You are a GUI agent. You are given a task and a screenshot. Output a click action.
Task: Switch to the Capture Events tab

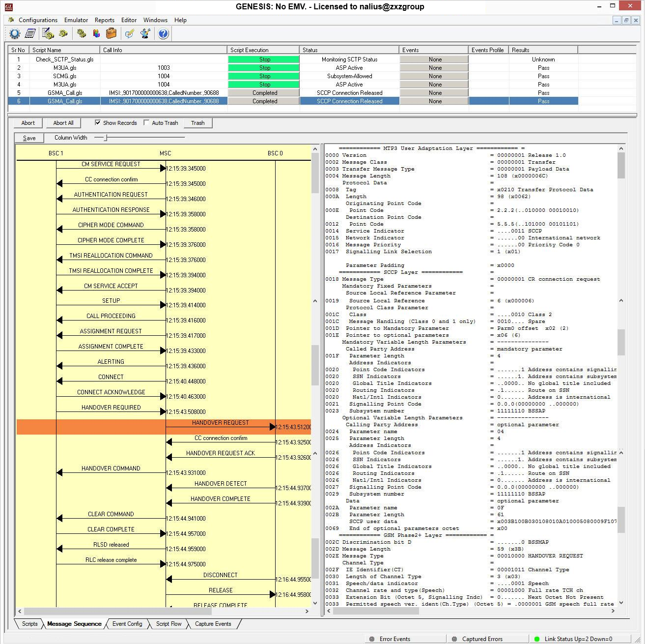tap(213, 624)
